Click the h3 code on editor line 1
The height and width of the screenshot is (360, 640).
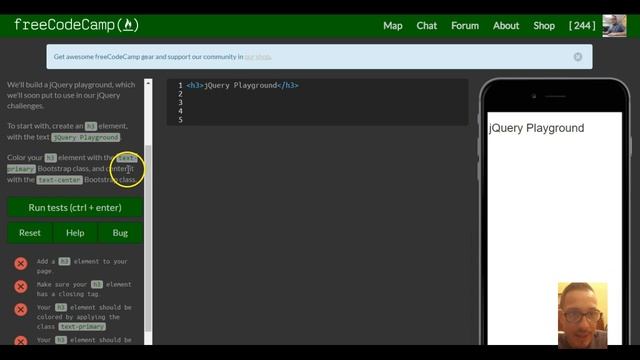pos(242,85)
